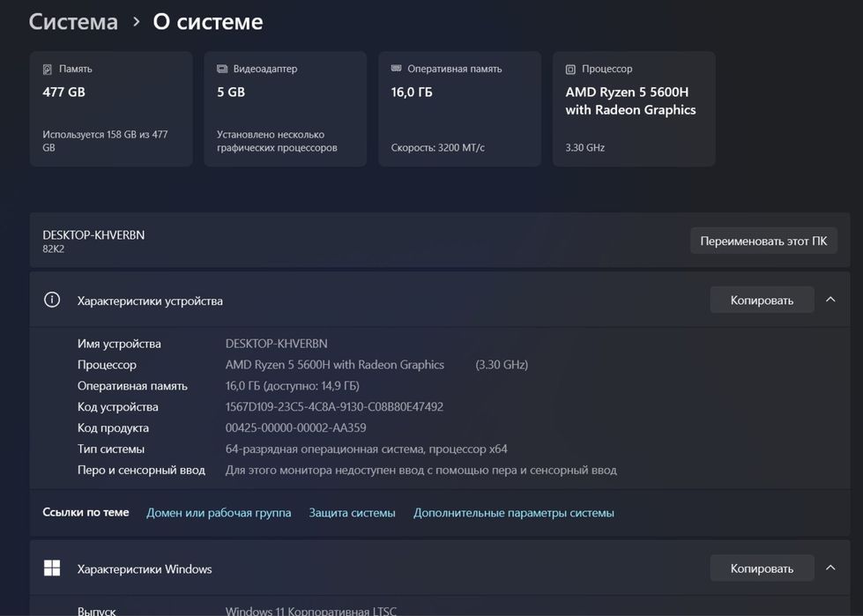The height and width of the screenshot is (616, 863).
Task: Click the Тип системы label
Action: pyautogui.click(x=111, y=449)
